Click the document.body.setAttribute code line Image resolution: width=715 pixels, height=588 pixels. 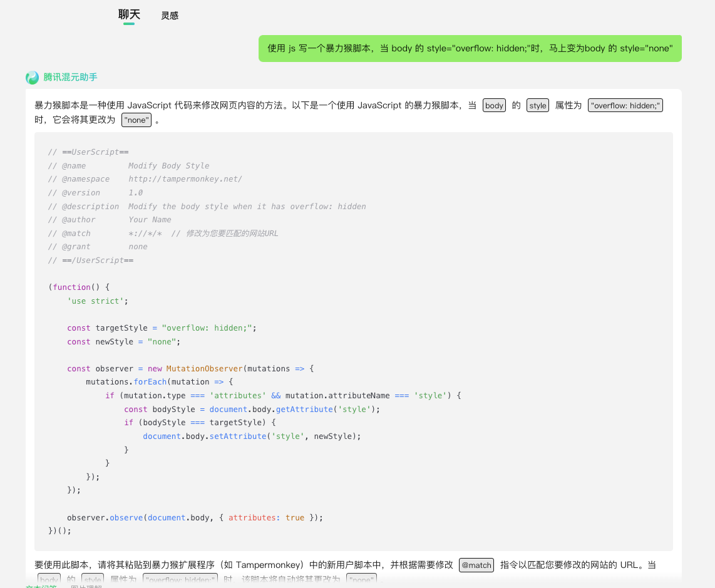pos(252,436)
